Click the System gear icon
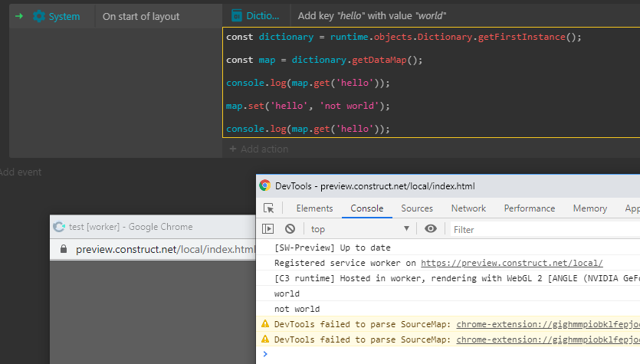 tap(39, 16)
